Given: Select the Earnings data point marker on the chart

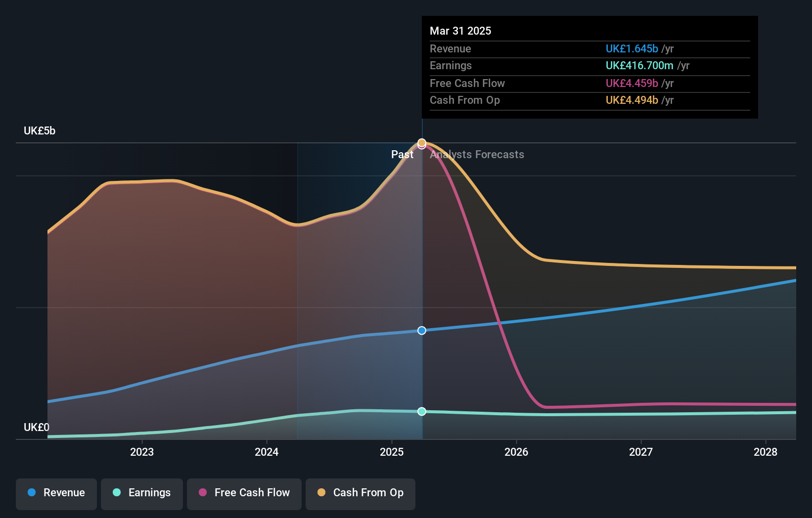Looking at the screenshot, I should [421, 411].
